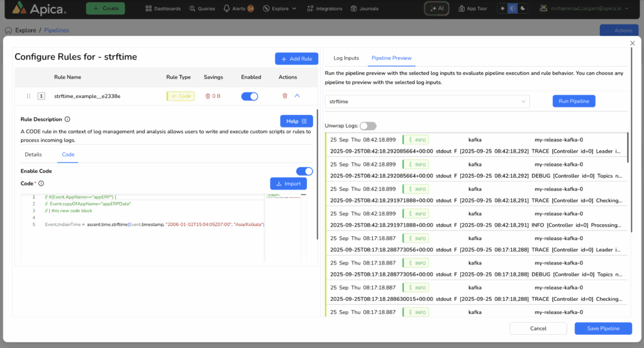Click the Add Rule button

click(x=296, y=58)
